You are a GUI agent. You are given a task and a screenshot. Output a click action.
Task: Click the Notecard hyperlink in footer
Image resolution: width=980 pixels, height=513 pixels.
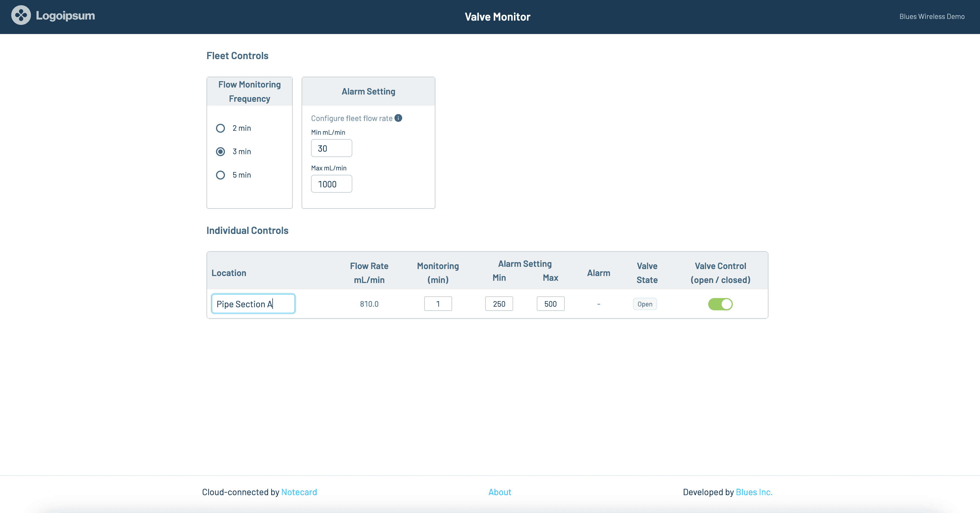click(299, 492)
